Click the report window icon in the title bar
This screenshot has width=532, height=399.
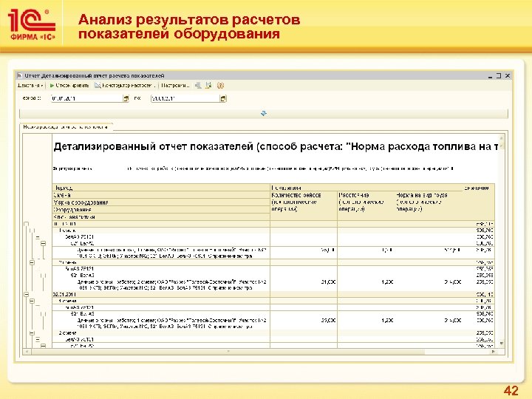tap(19, 75)
